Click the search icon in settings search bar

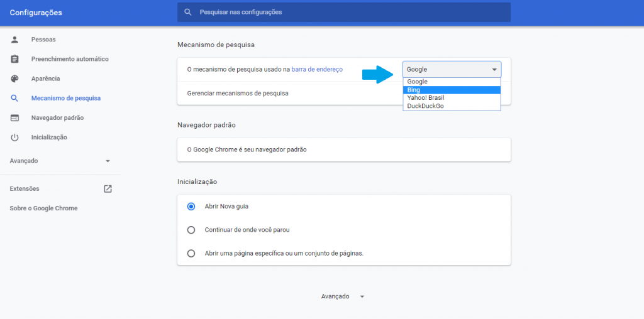coord(188,13)
